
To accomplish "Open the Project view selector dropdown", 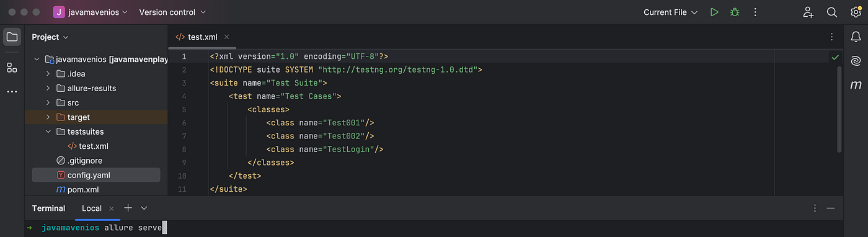I will click(x=50, y=37).
